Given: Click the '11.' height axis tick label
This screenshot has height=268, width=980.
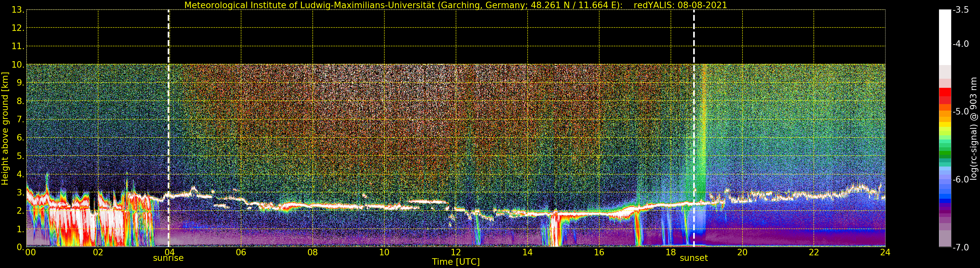Looking at the screenshot, I should pos(18,47).
